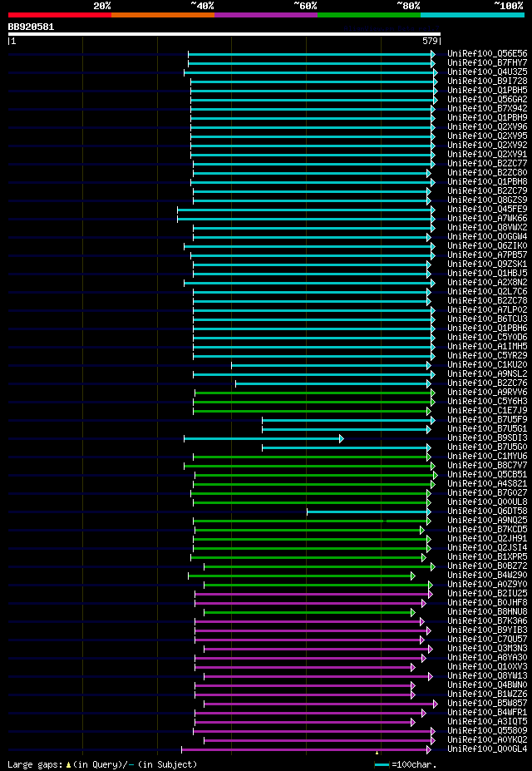Select label UniRef100_Q00GL4
Image resolution: width=532 pixels, height=771 pixels.
tap(487, 749)
